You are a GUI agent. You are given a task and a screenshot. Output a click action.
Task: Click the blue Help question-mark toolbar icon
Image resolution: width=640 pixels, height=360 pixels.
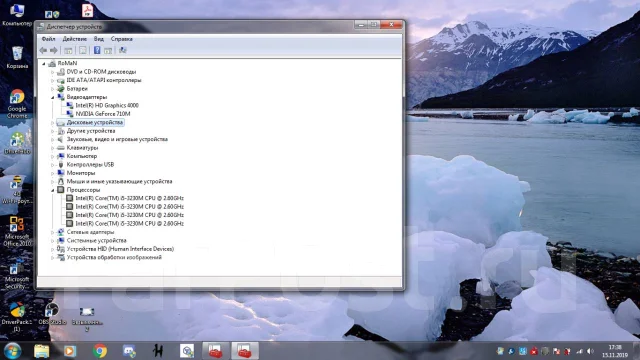click(x=97, y=50)
